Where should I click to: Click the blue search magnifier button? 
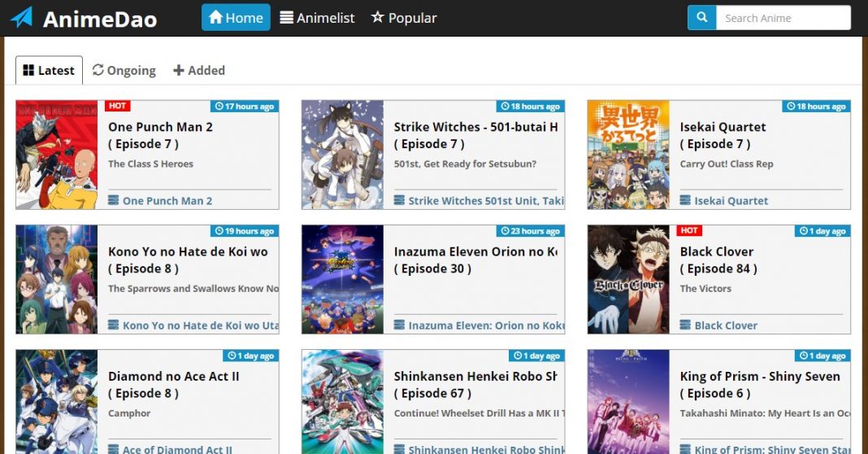[x=701, y=17]
